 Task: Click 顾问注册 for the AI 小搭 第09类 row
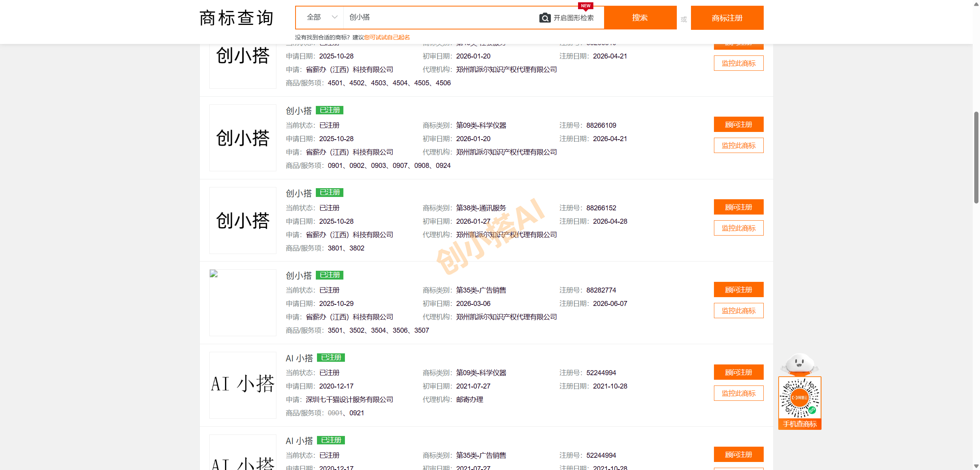point(738,372)
